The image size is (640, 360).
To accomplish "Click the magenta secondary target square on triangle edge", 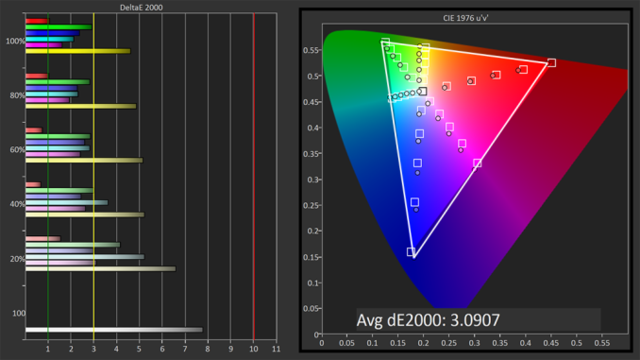I will [x=477, y=163].
